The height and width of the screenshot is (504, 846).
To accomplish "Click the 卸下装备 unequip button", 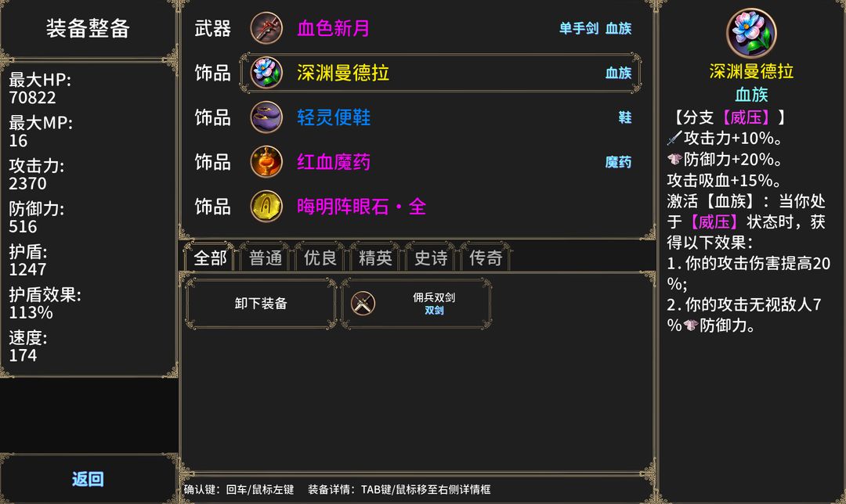I will pos(261,304).
